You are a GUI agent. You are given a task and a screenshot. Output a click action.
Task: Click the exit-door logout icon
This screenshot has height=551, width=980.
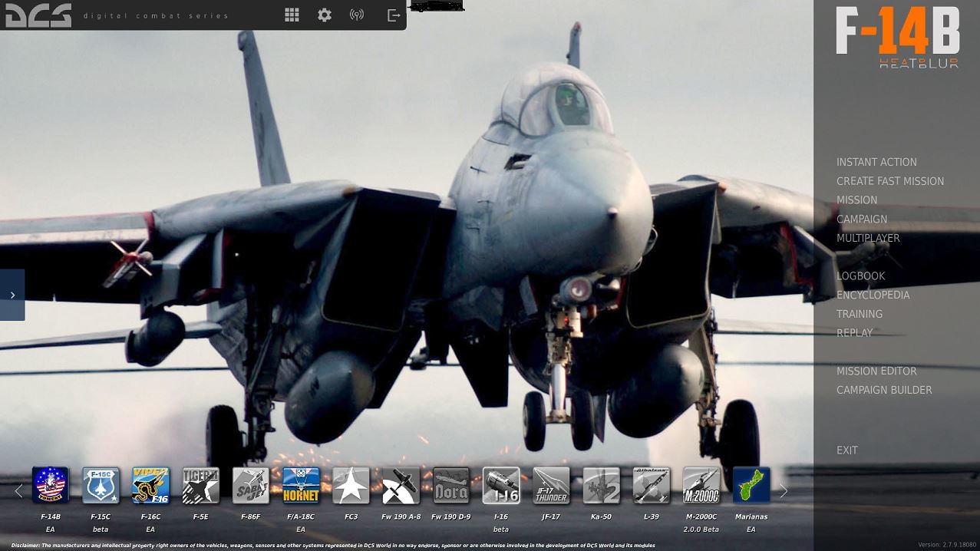pyautogui.click(x=394, y=15)
